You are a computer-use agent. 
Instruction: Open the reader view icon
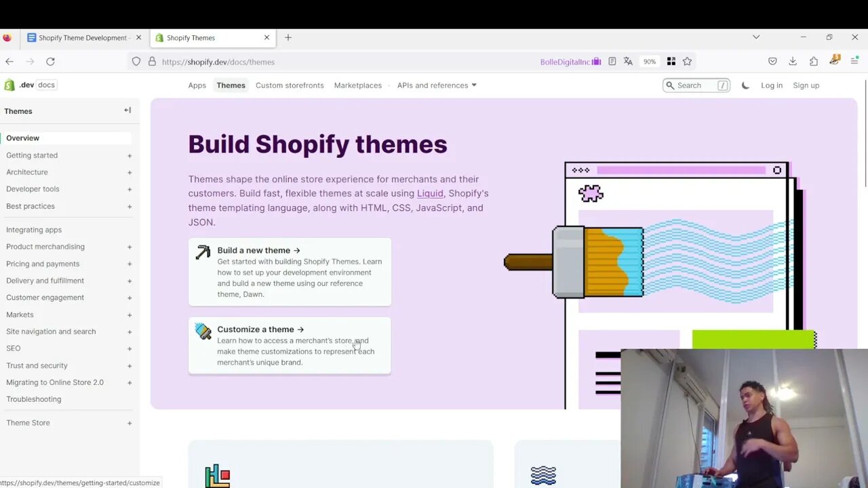612,61
